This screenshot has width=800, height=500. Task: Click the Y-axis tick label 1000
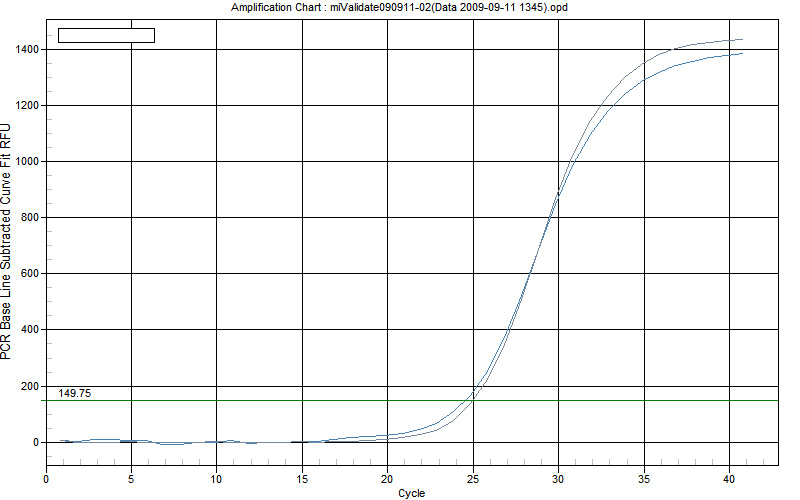27,162
